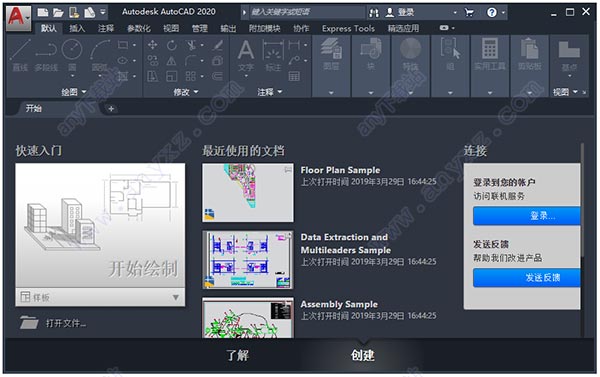
Task: Open the AutoCAD application menu logo
Action: pos(18,17)
